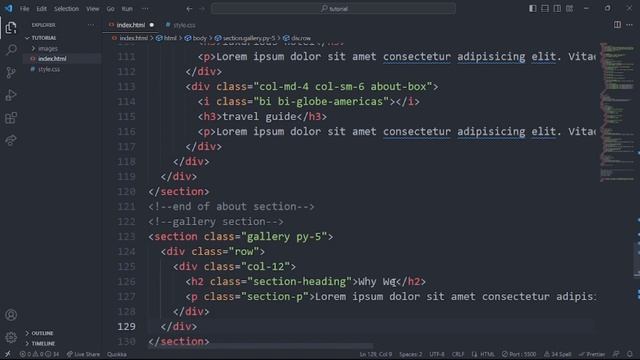Open the Manage gear icon

click(11, 337)
